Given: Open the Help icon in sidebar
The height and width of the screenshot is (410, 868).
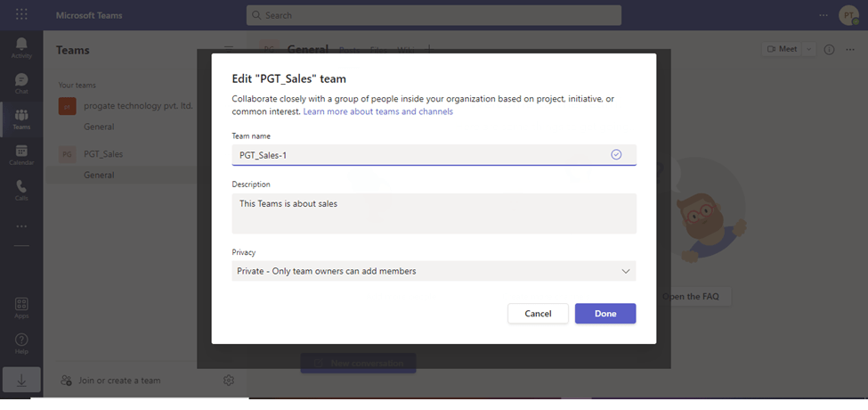Looking at the screenshot, I should 21,343.
